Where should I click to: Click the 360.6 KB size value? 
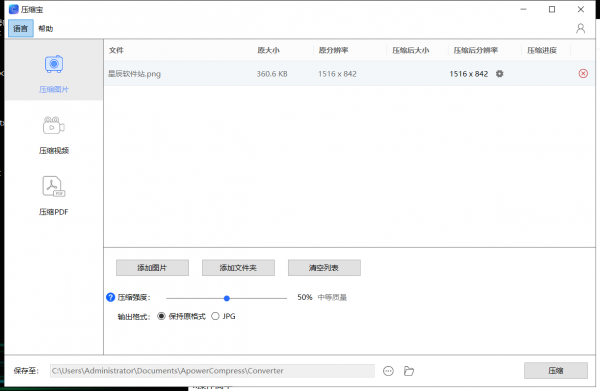tap(272, 74)
